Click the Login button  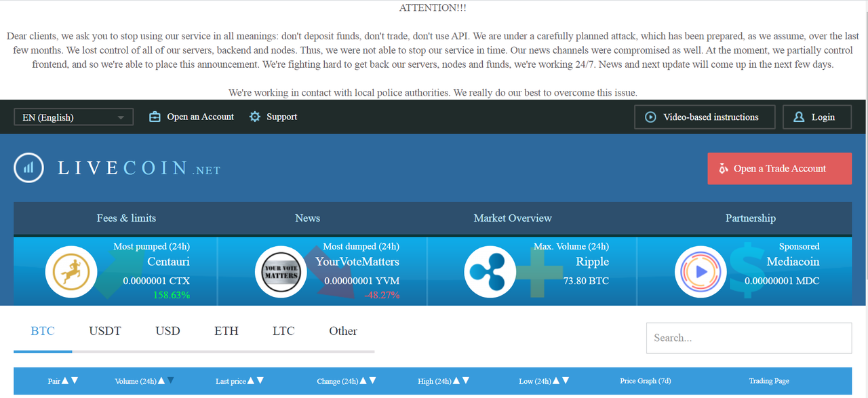pyautogui.click(x=817, y=117)
